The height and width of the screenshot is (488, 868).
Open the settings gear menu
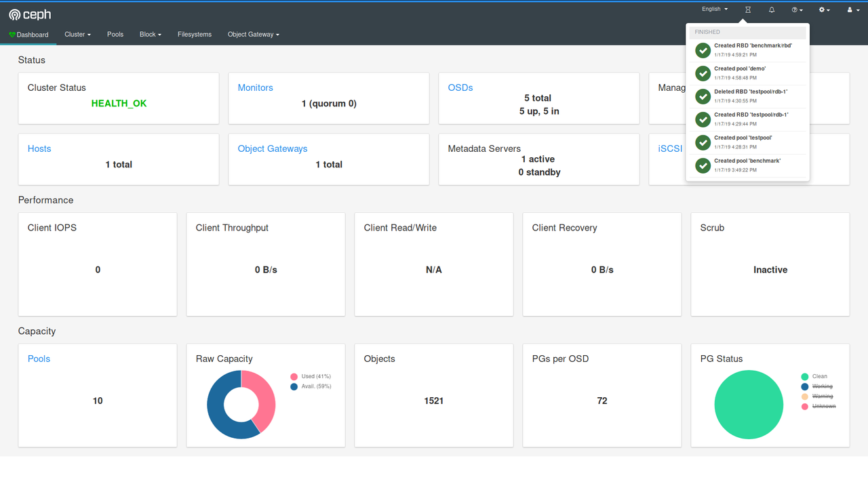coord(825,10)
